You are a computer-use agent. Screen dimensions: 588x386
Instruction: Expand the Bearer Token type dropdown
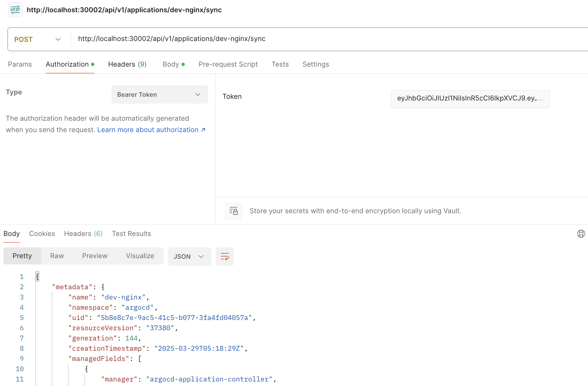pos(160,95)
